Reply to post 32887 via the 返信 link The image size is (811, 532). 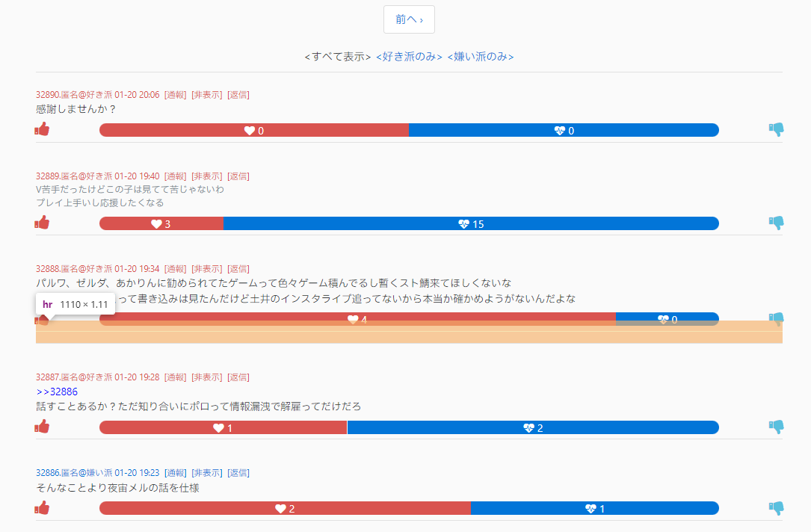pyautogui.click(x=238, y=377)
